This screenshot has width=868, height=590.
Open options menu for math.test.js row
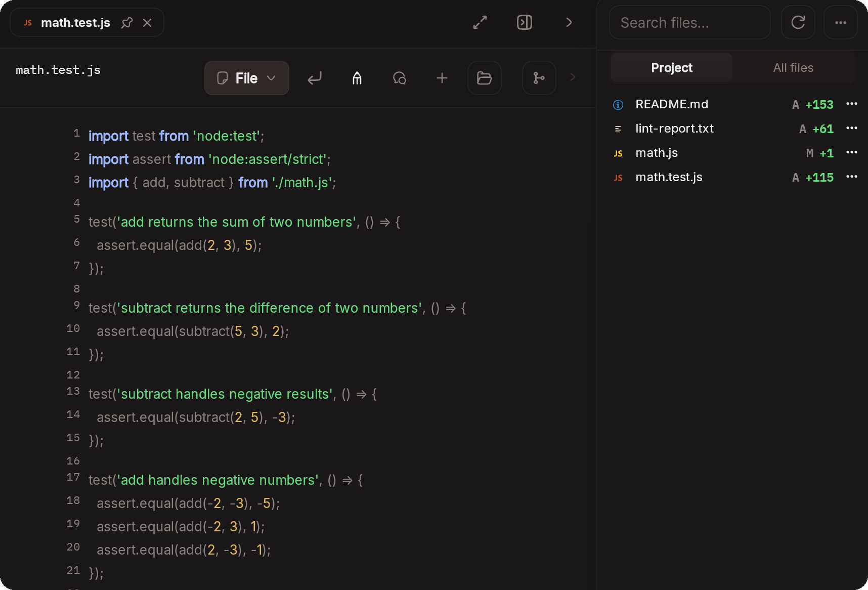852,177
